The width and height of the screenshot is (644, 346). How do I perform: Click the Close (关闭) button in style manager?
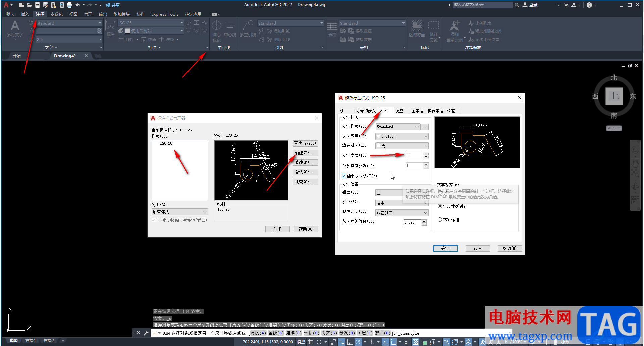click(x=277, y=229)
